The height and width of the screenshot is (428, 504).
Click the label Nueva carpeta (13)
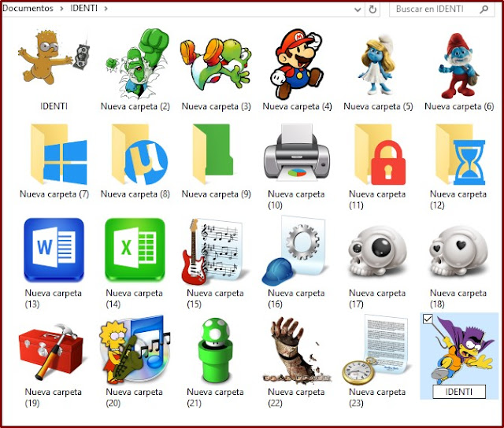54,298
